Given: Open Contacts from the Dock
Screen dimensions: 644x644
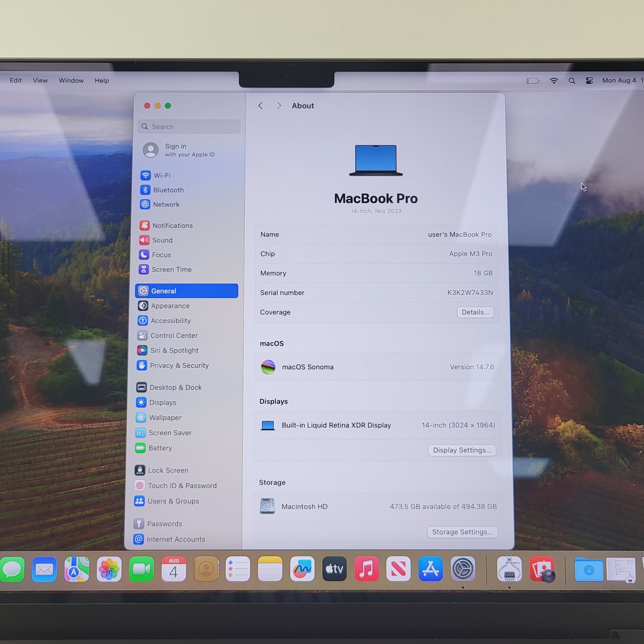Looking at the screenshot, I should [206, 569].
